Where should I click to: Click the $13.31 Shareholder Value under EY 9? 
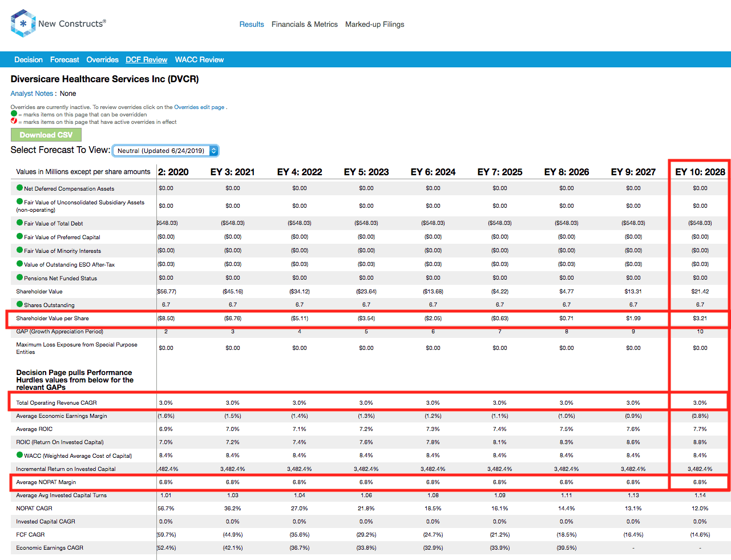click(x=633, y=291)
